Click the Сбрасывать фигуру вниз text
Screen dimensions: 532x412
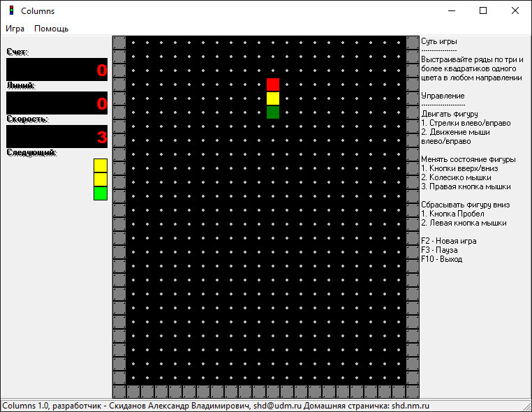(466, 205)
